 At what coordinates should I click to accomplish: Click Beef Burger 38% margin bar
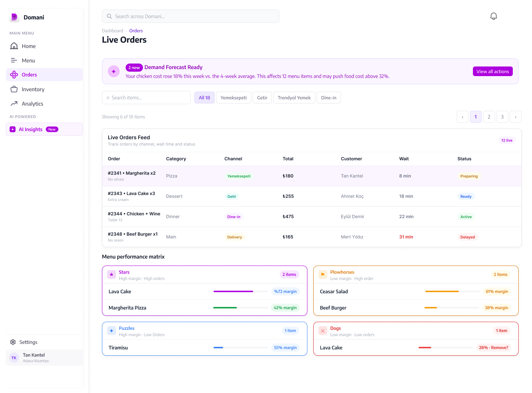(452, 308)
